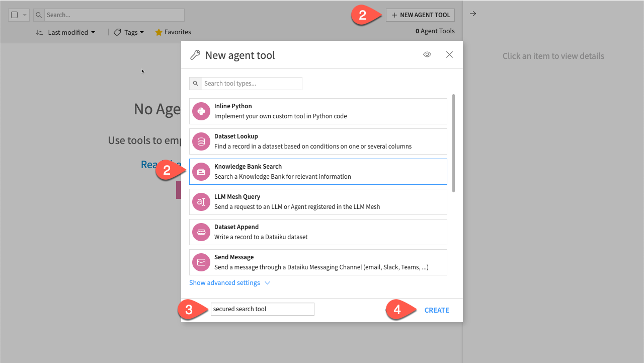Select the Inline Python tool
This screenshot has width=644, height=363.
[x=318, y=111]
